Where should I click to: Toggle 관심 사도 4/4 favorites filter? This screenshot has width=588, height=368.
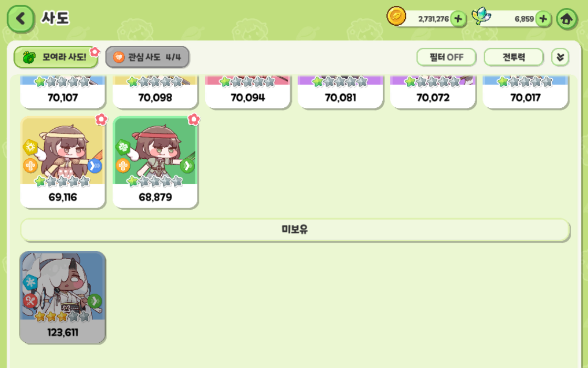[148, 57]
